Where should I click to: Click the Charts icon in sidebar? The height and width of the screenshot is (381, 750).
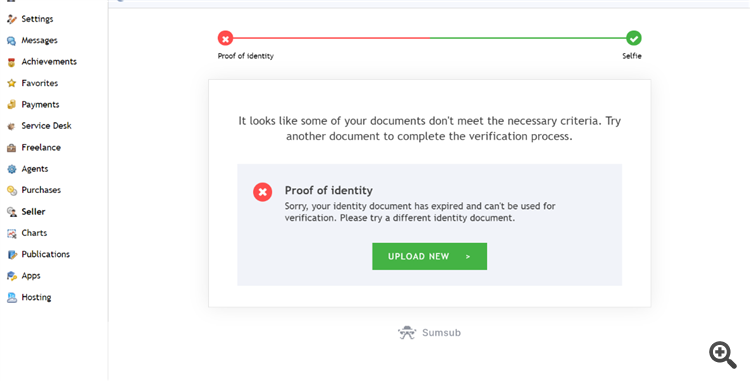click(11, 233)
